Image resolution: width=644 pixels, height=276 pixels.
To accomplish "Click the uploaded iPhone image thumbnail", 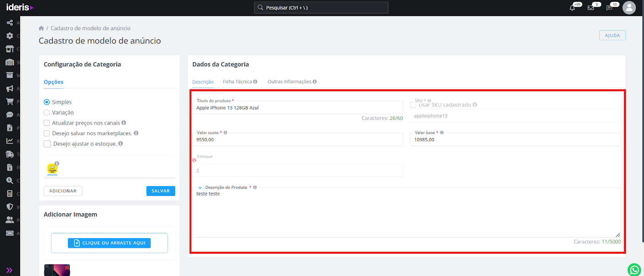I will (57, 270).
